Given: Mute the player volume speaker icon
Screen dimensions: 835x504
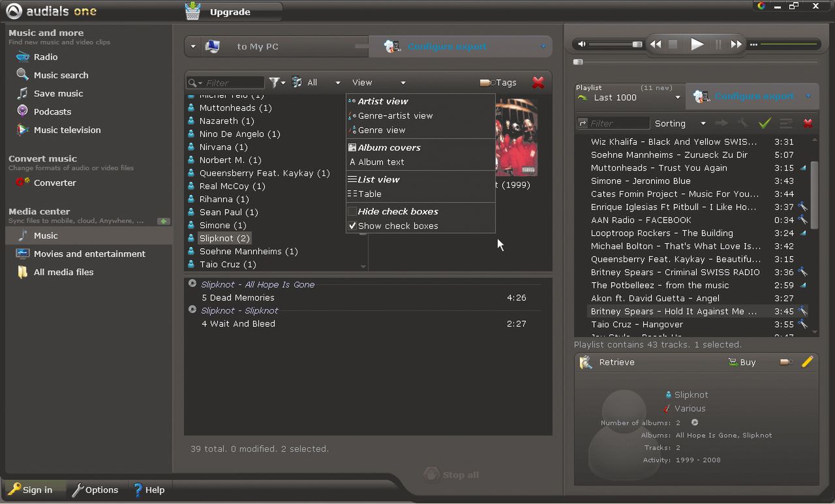Looking at the screenshot, I should 582,44.
